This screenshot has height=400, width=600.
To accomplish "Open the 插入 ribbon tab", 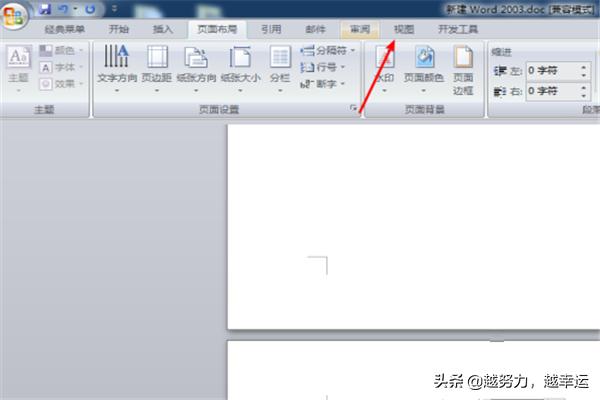I will coord(163,29).
